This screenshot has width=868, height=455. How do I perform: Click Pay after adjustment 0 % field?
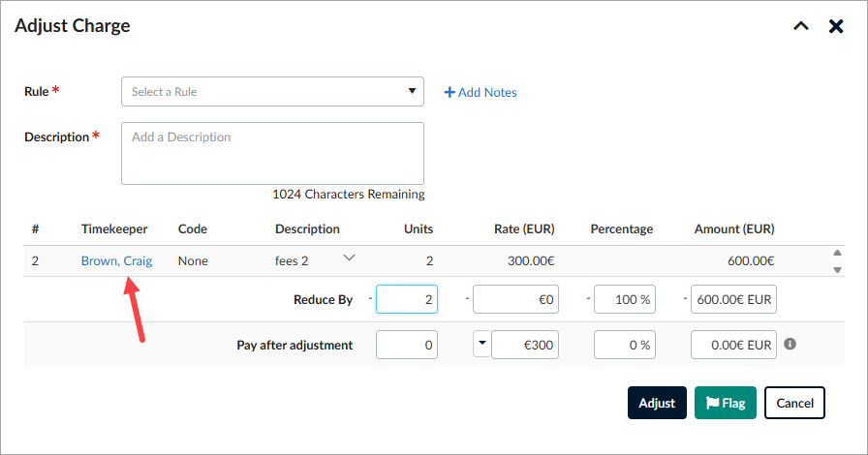click(x=625, y=345)
